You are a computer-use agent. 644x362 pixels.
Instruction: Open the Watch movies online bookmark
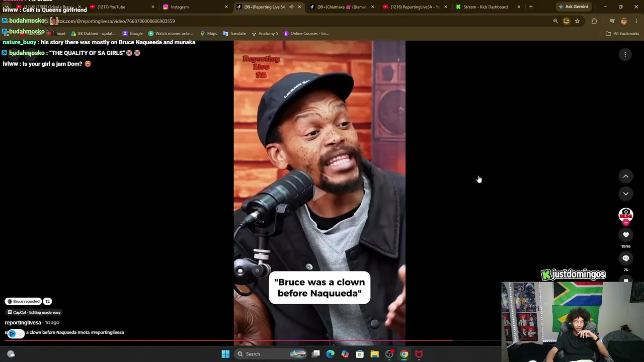171,33
